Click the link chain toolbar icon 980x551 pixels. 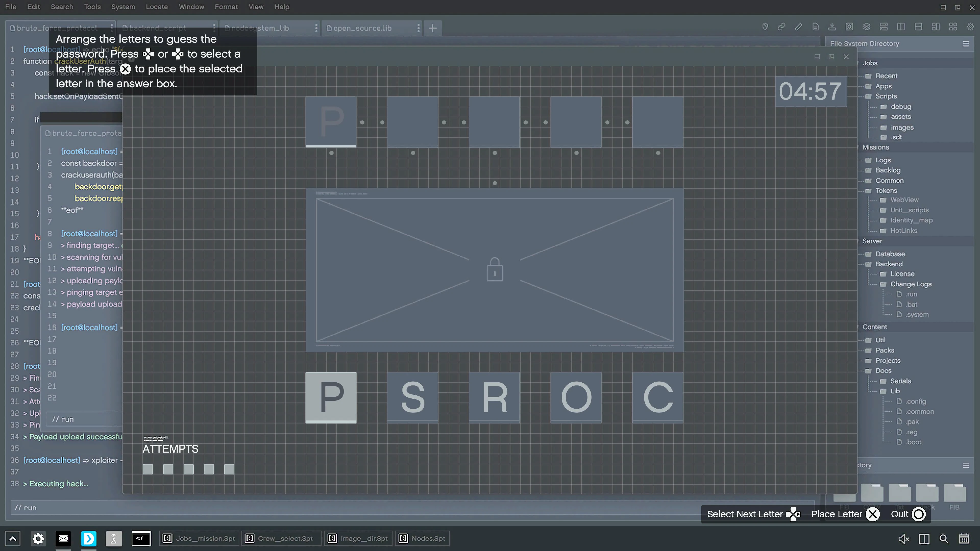pos(781,27)
